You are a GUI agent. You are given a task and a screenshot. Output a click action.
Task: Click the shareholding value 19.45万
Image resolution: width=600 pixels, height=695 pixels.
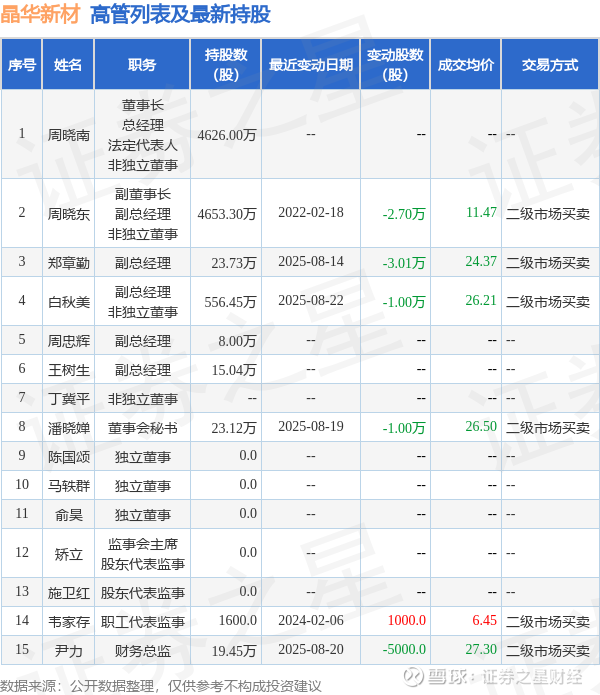(x=234, y=651)
